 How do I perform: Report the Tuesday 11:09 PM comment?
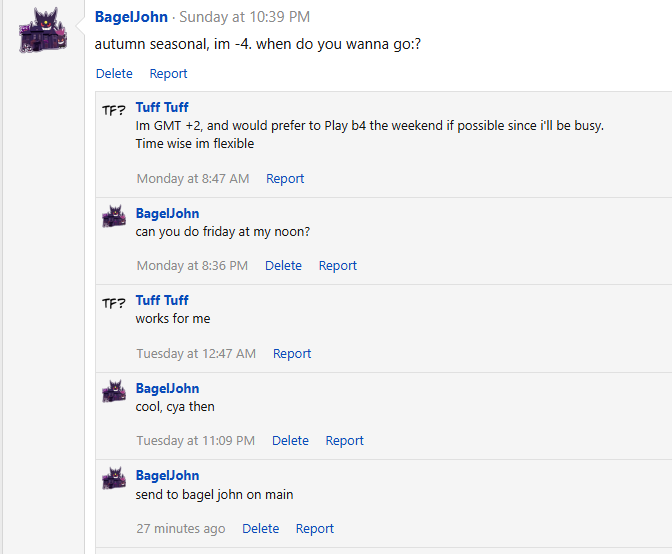pyautogui.click(x=344, y=440)
